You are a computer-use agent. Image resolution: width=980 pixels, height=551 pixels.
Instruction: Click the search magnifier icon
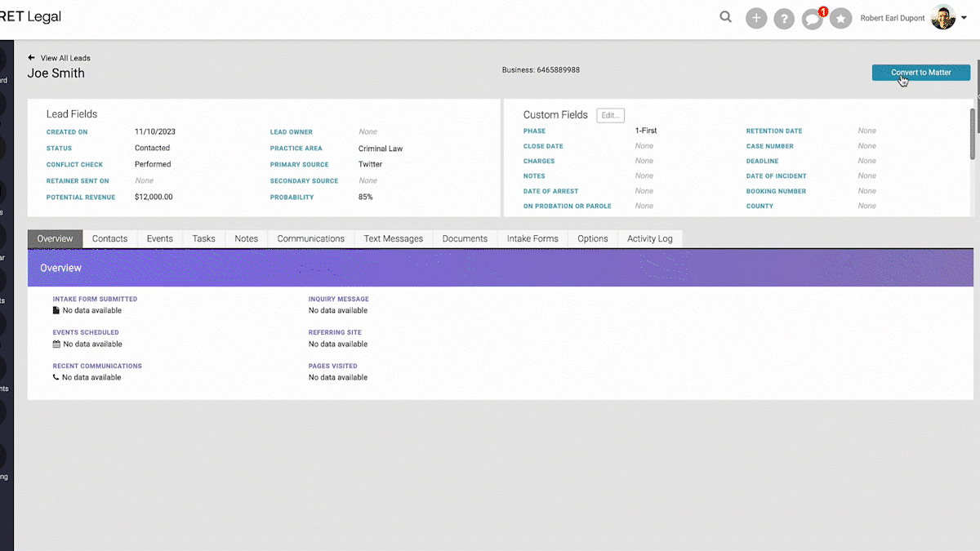(725, 17)
